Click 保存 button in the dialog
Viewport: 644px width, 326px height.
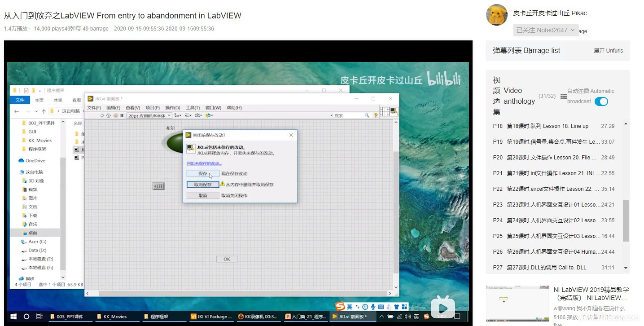203,173
